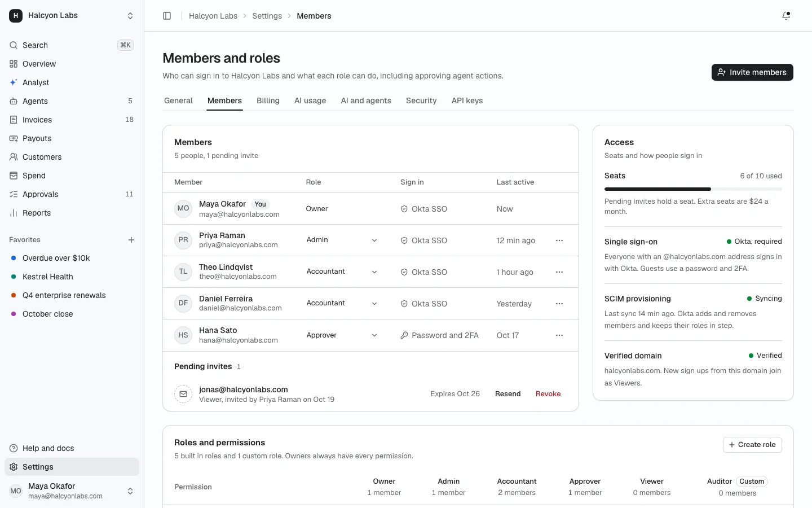Viewport: 812px width, 508px height.
Task: Click the Verified domain status label
Action: coord(765,356)
